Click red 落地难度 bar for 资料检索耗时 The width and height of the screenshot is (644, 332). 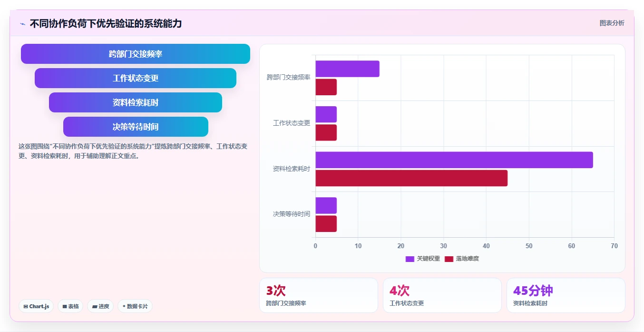(411, 178)
